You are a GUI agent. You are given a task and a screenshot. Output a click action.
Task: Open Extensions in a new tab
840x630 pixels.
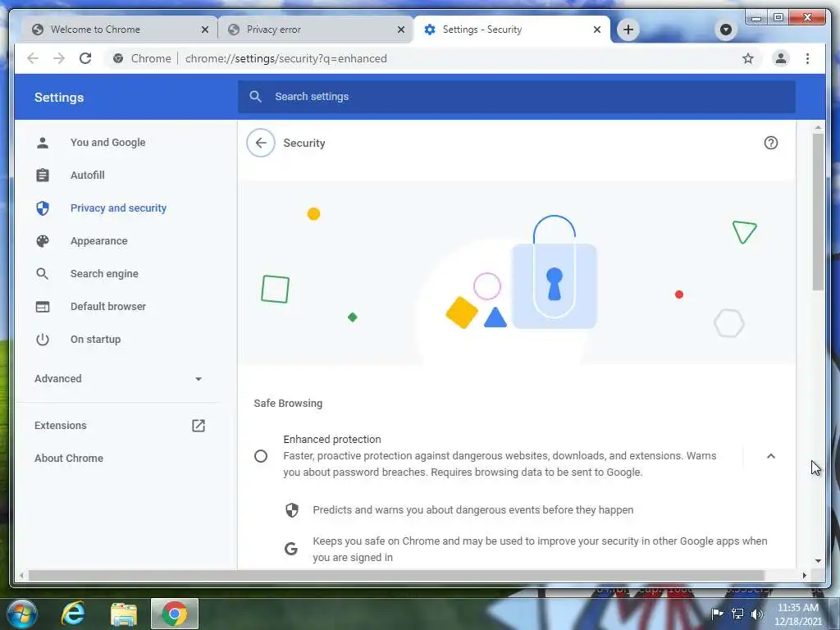pos(118,426)
